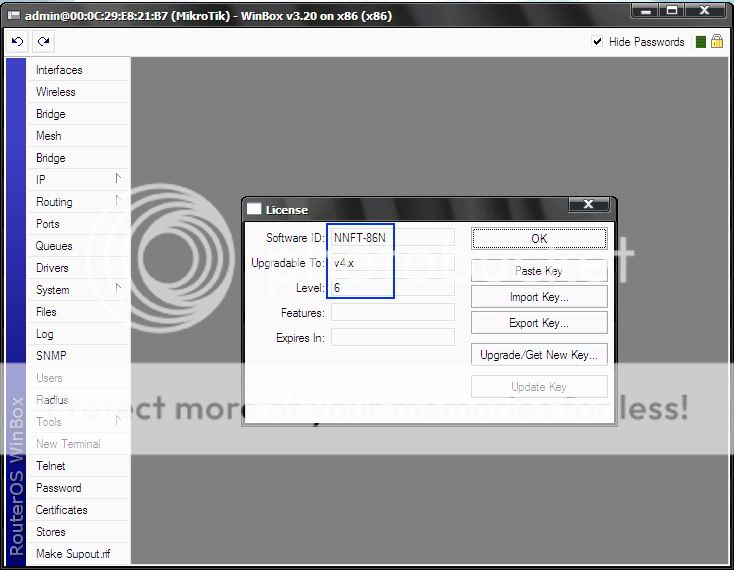Open the Interfaces menu item
This screenshot has height=570, width=734.
[59, 70]
